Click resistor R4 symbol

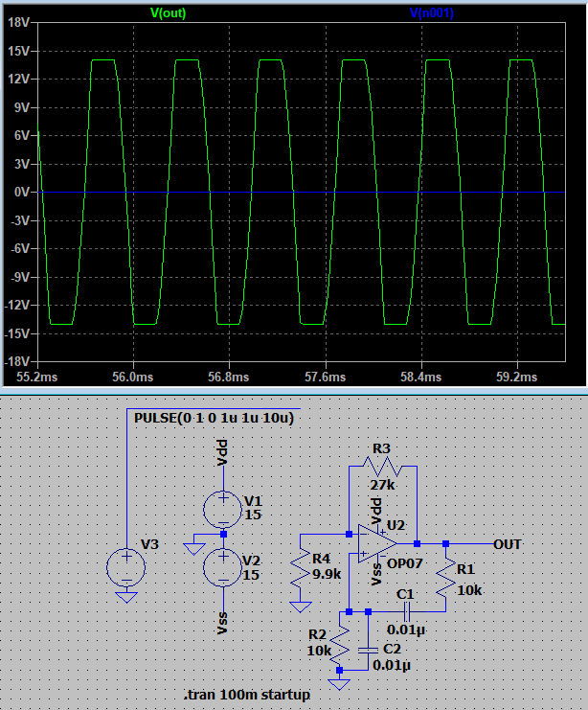point(302,570)
